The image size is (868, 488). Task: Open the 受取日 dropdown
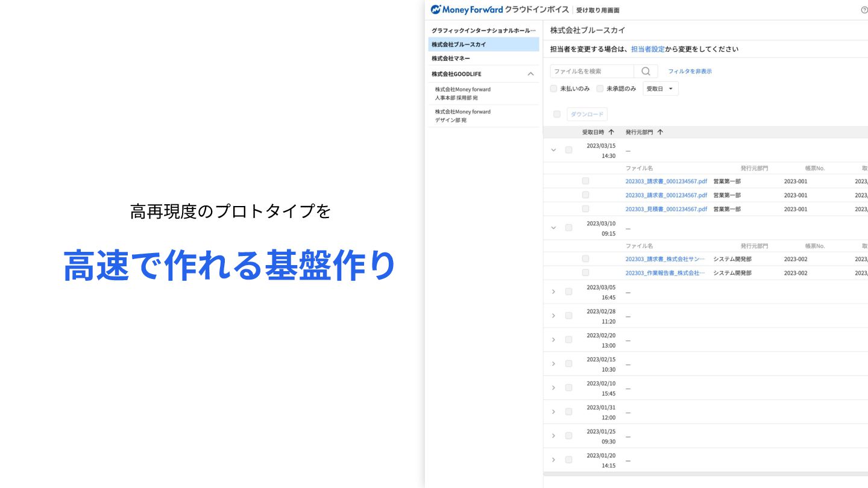click(x=661, y=89)
